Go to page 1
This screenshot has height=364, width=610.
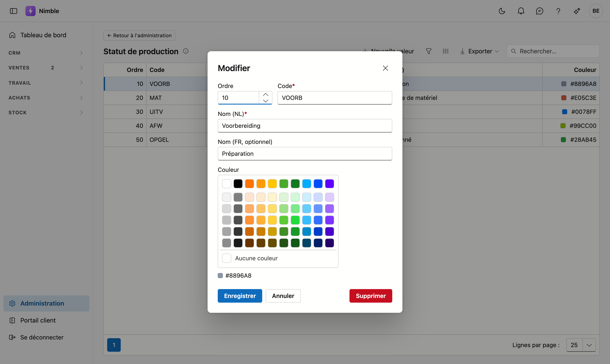(x=114, y=345)
